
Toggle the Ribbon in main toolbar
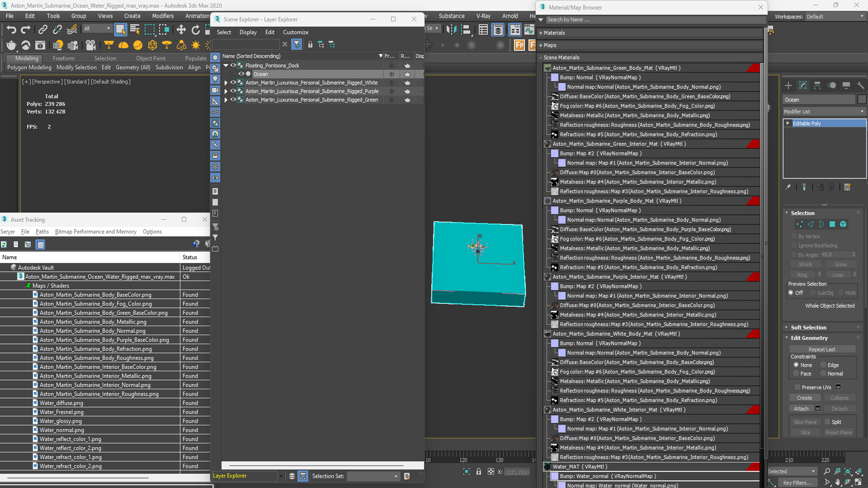515,30
